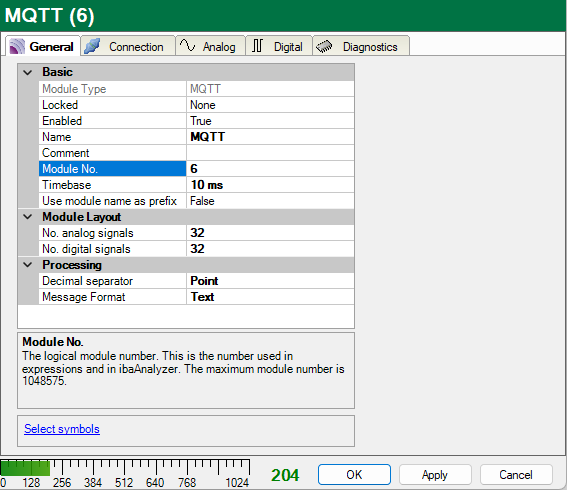This screenshot has height=490, width=567.
Task: Click the General tab antenna icon
Action: pyautogui.click(x=17, y=47)
